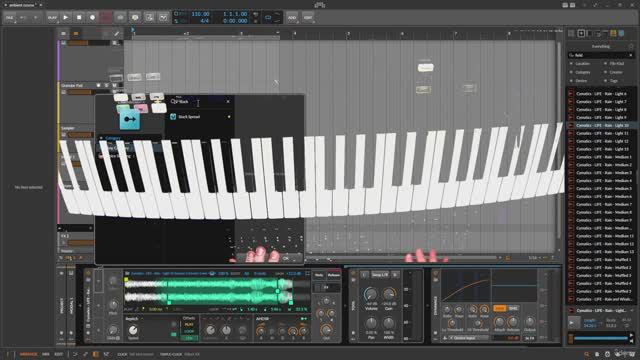The width and height of the screenshot is (640, 360).
Task: Select Offsets in the Sampler mode list
Action: coord(189,319)
